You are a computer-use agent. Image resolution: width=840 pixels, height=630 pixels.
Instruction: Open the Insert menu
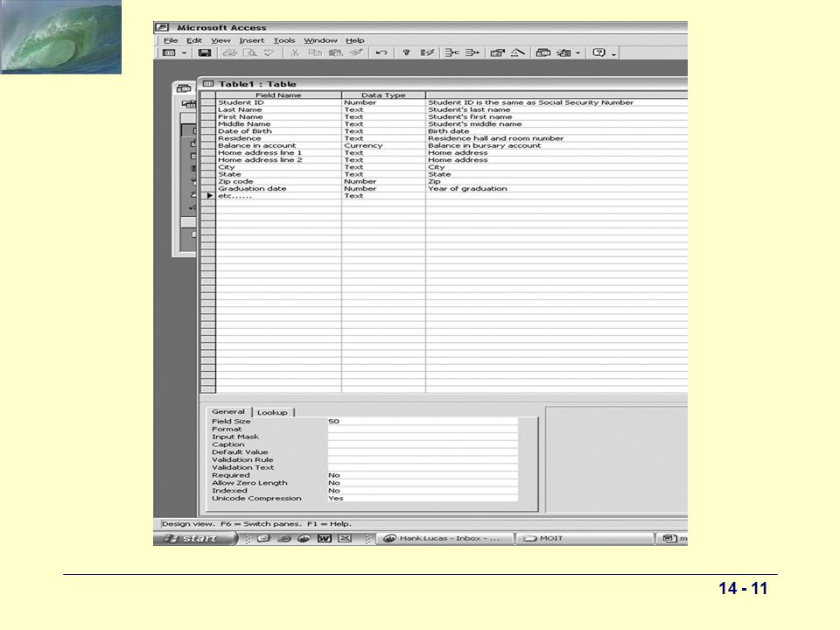251,40
